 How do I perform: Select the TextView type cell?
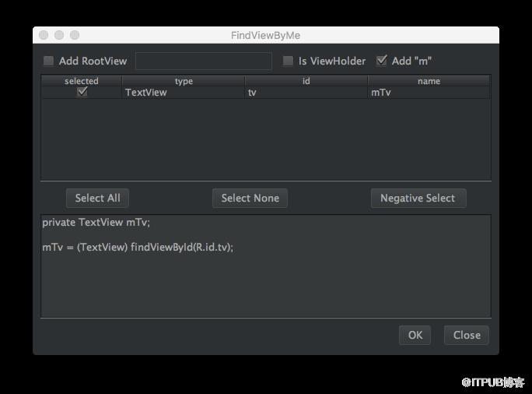coord(184,93)
